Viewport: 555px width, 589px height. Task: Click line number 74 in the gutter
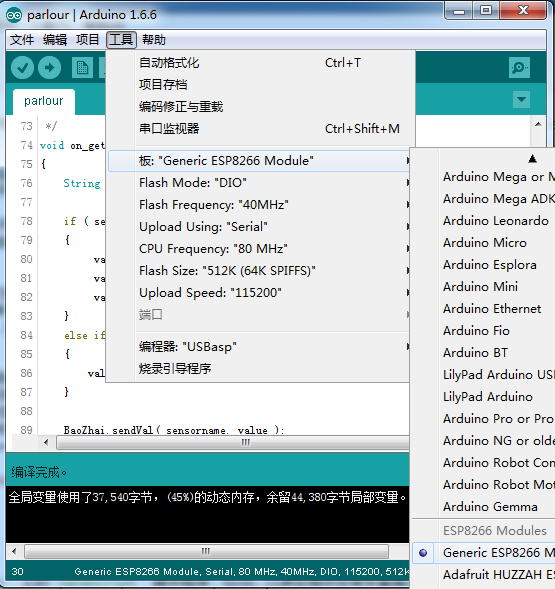click(x=27, y=145)
